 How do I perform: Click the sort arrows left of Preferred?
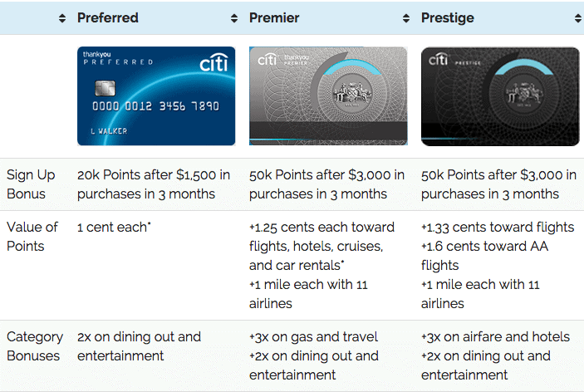tap(62, 18)
